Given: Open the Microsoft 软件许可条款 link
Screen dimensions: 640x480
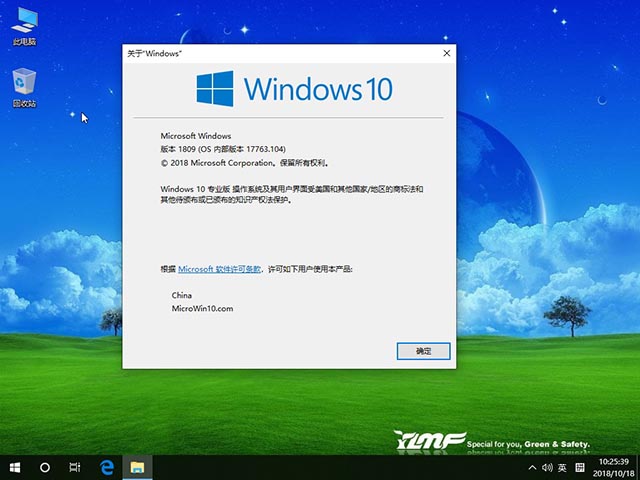Looking at the screenshot, I should coord(220,269).
